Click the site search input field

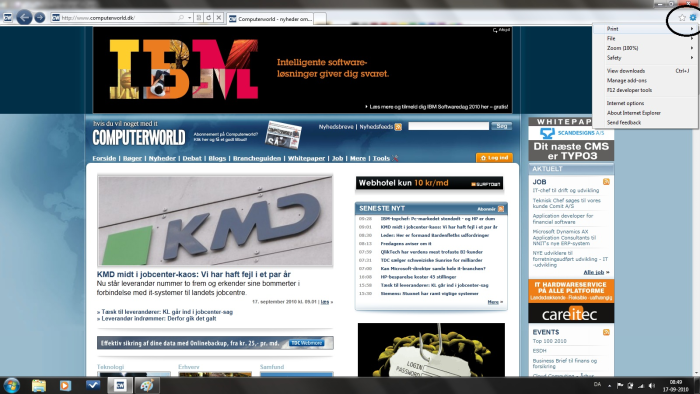click(448, 126)
